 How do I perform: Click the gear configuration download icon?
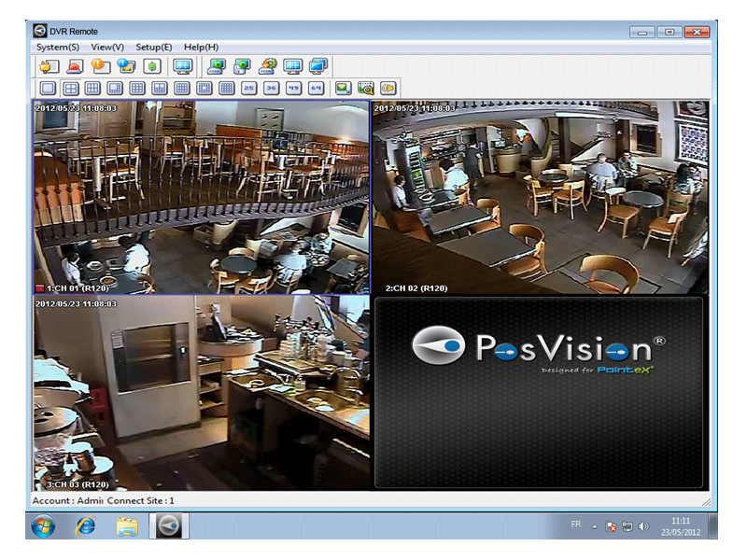coord(268,66)
